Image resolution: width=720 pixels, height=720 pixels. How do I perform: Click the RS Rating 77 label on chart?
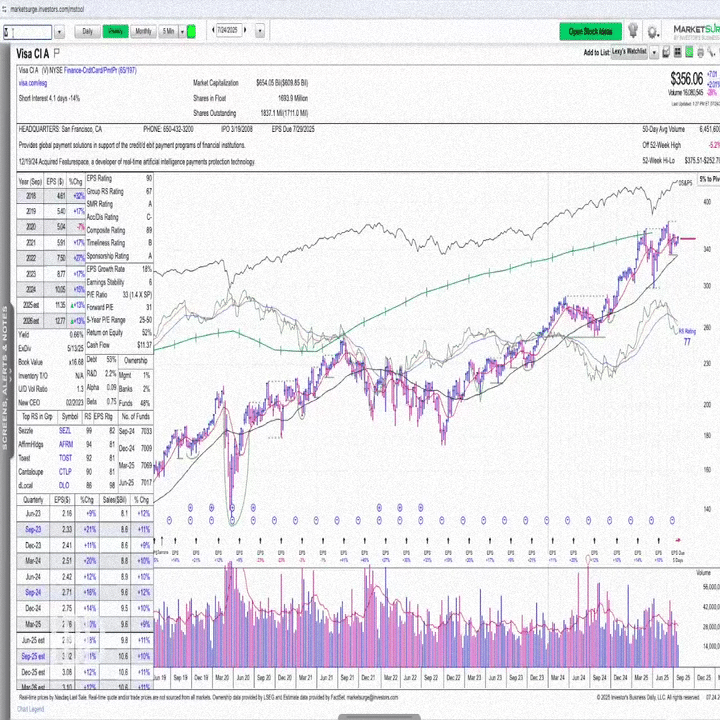[x=687, y=337]
